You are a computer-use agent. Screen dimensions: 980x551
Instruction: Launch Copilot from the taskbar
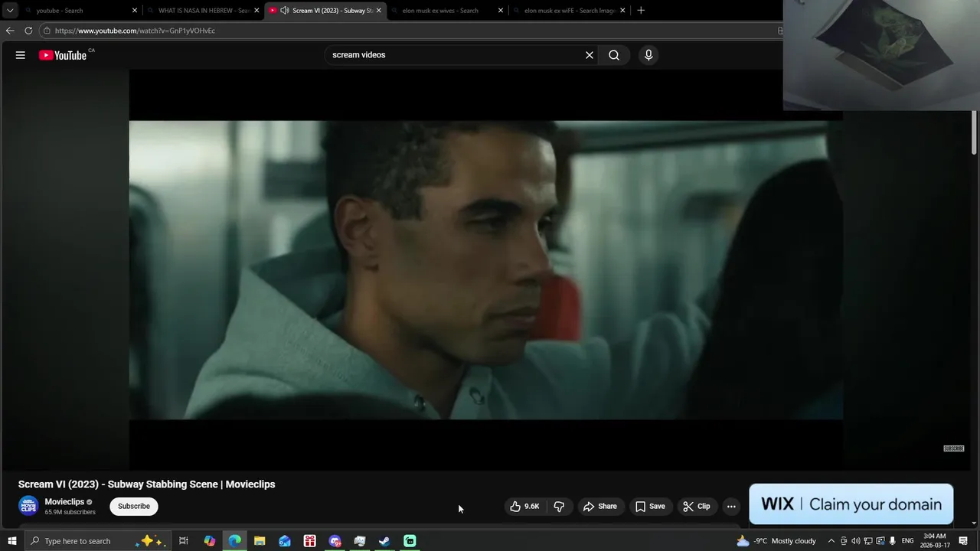tap(210, 541)
